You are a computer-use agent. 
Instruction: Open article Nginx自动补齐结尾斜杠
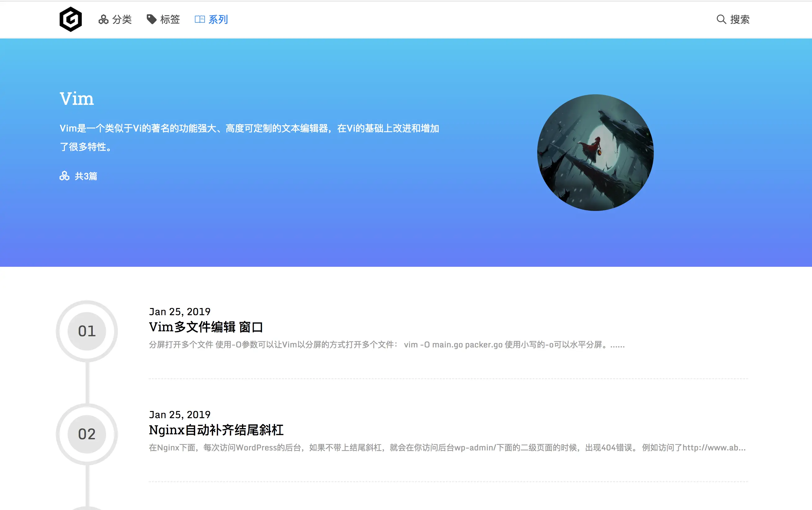[x=216, y=430]
